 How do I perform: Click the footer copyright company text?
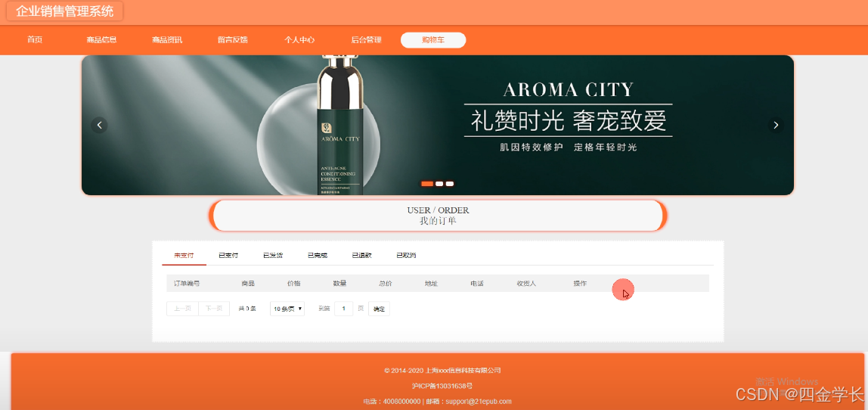coord(442,370)
